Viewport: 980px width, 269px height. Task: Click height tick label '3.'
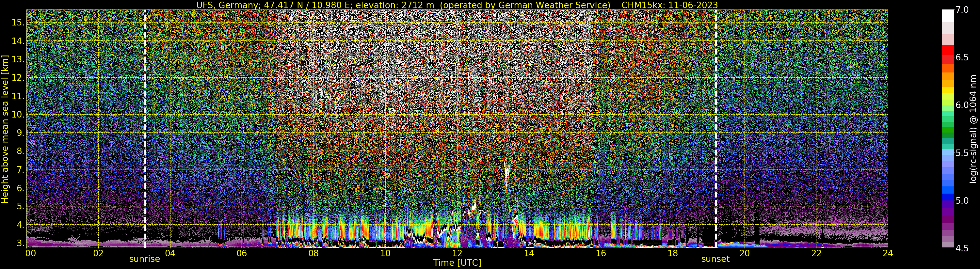(x=21, y=243)
